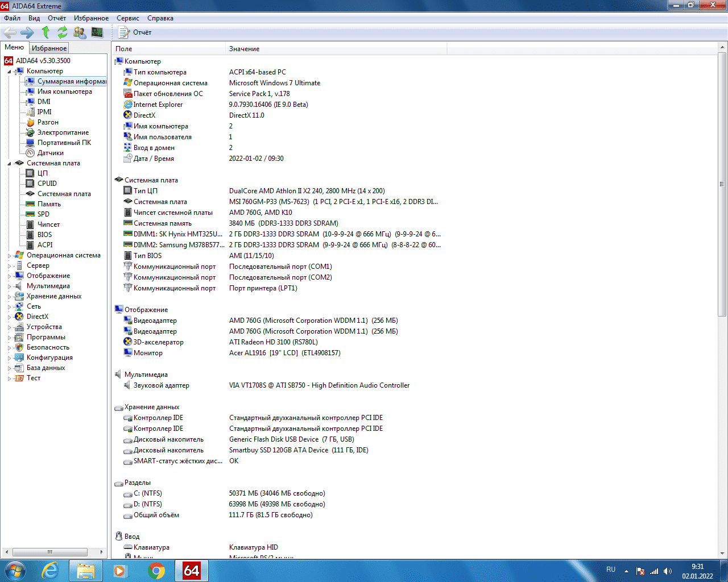Open the Файл menu

(x=13, y=18)
